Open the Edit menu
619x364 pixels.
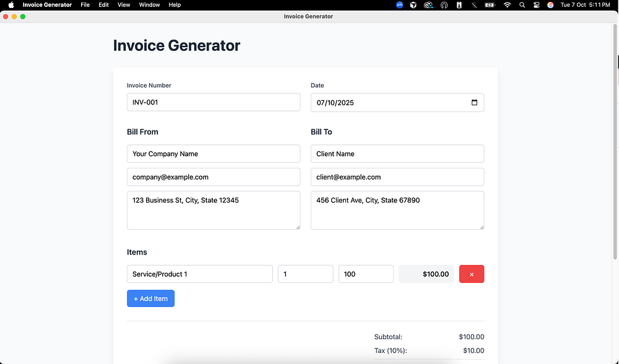click(x=103, y=5)
